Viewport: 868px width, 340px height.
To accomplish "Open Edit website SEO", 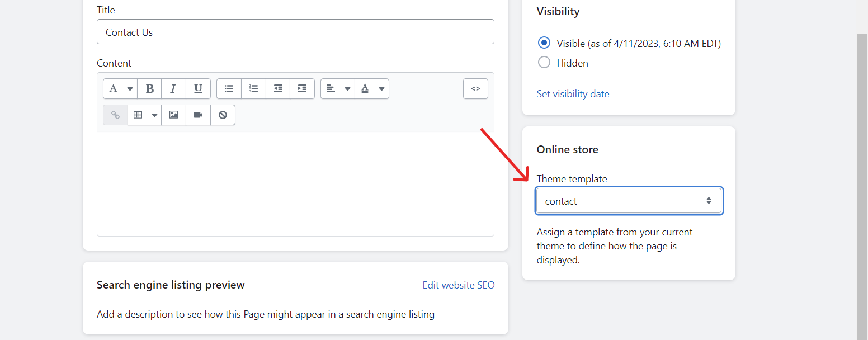I will pyautogui.click(x=458, y=285).
